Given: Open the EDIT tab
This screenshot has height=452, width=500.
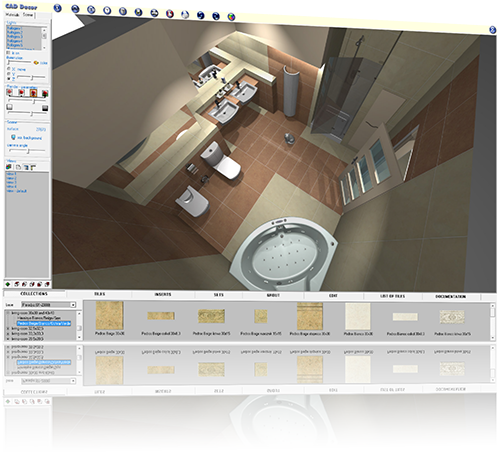Looking at the screenshot, I should (333, 296).
